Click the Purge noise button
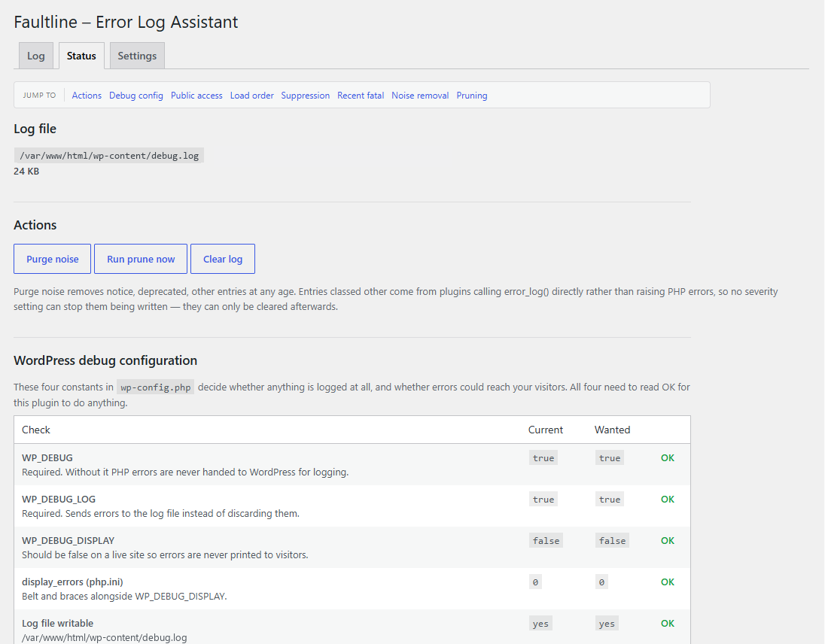Screen dimensions: 825x644 pyautogui.click(x=53, y=259)
